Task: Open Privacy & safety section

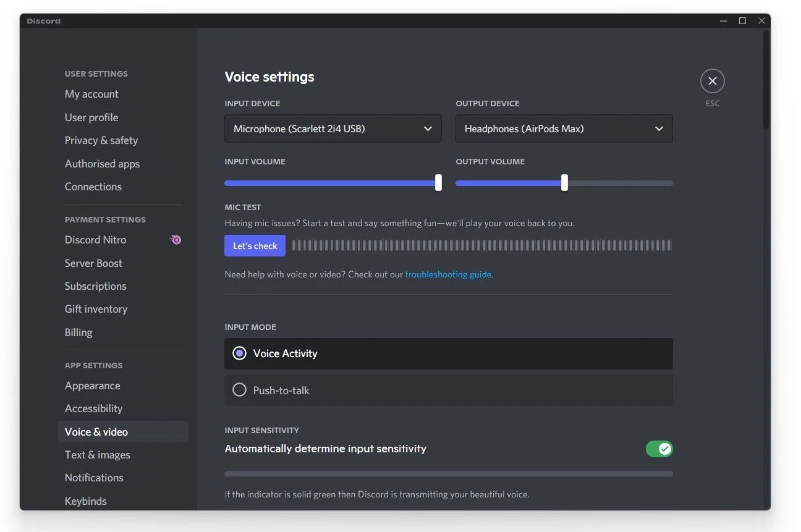Action: [x=101, y=140]
